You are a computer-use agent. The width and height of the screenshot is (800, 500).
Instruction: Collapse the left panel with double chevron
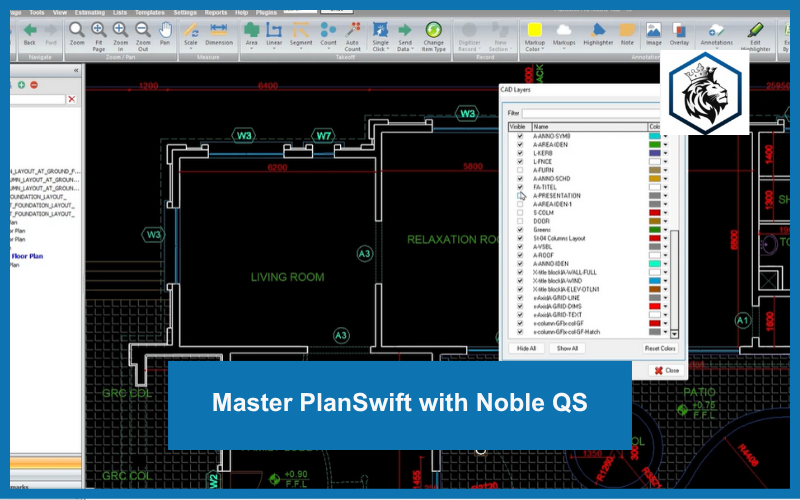(x=77, y=71)
